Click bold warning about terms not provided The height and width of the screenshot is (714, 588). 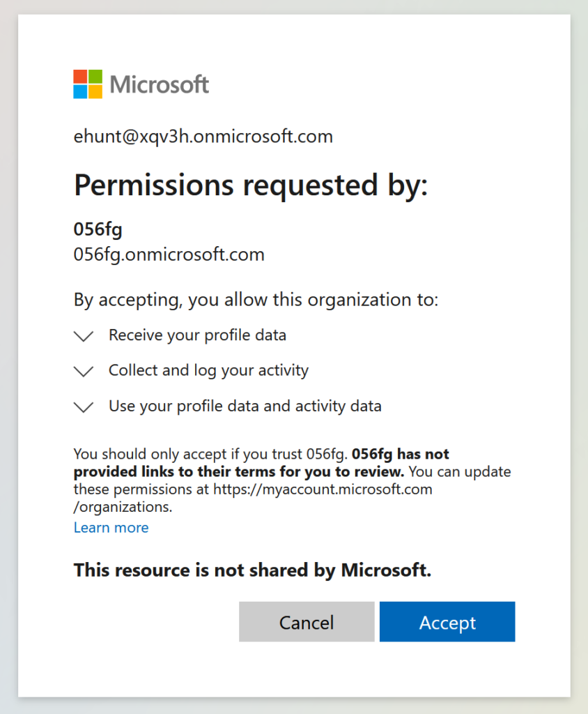[261, 463]
